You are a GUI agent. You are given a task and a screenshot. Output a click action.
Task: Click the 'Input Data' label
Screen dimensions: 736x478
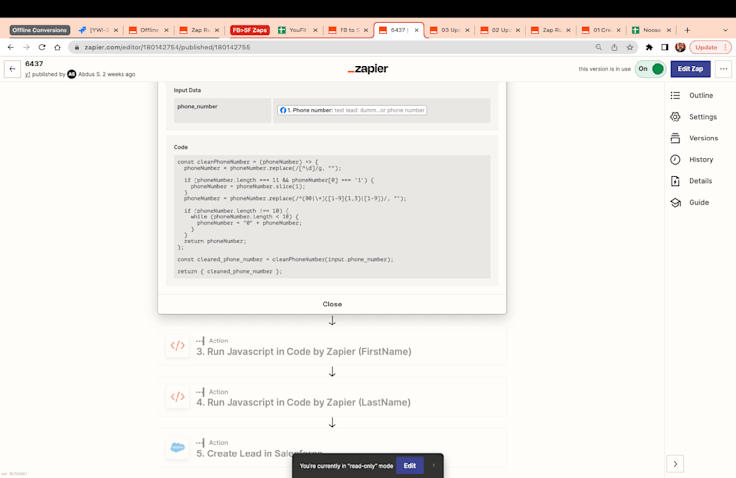pos(187,90)
